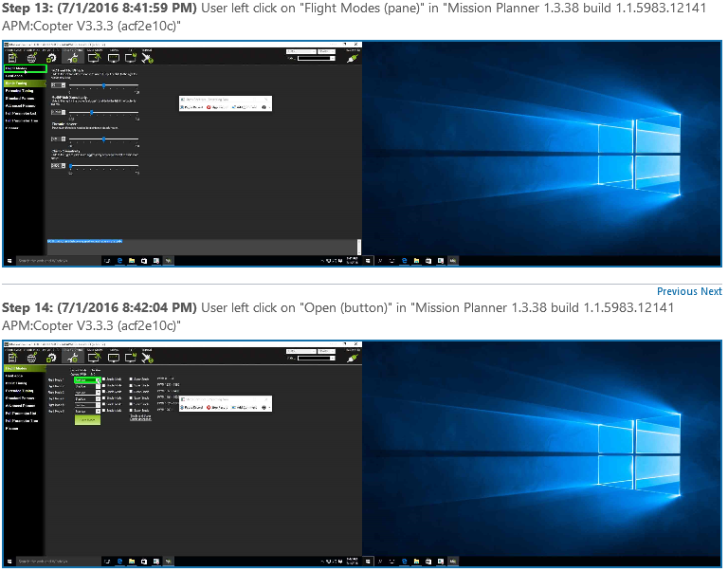728x572 pixels.
Task: Select Standard Params in Step 14 sidebar
Action: (x=20, y=398)
